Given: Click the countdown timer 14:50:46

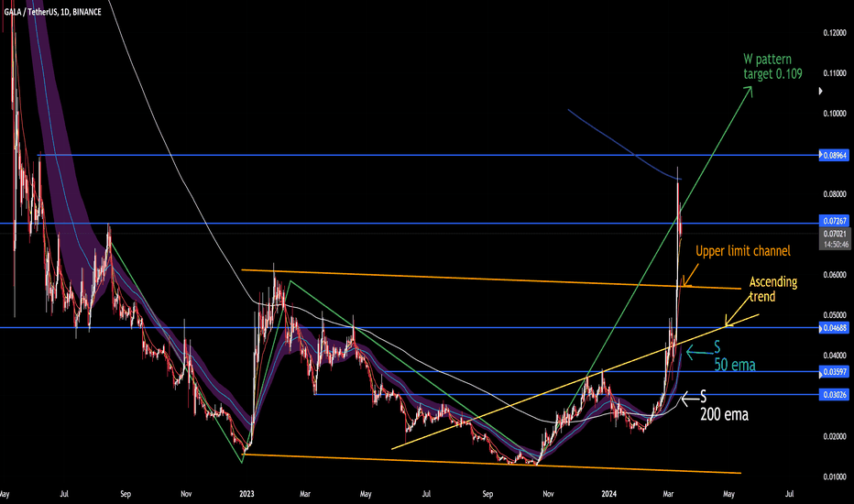Looking at the screenshot, I should 835,245.
